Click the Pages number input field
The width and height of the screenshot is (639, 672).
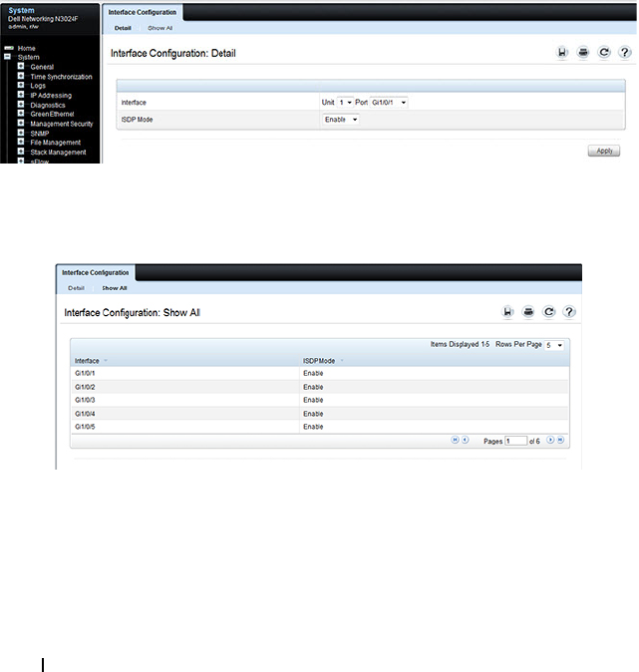[516, 441]
